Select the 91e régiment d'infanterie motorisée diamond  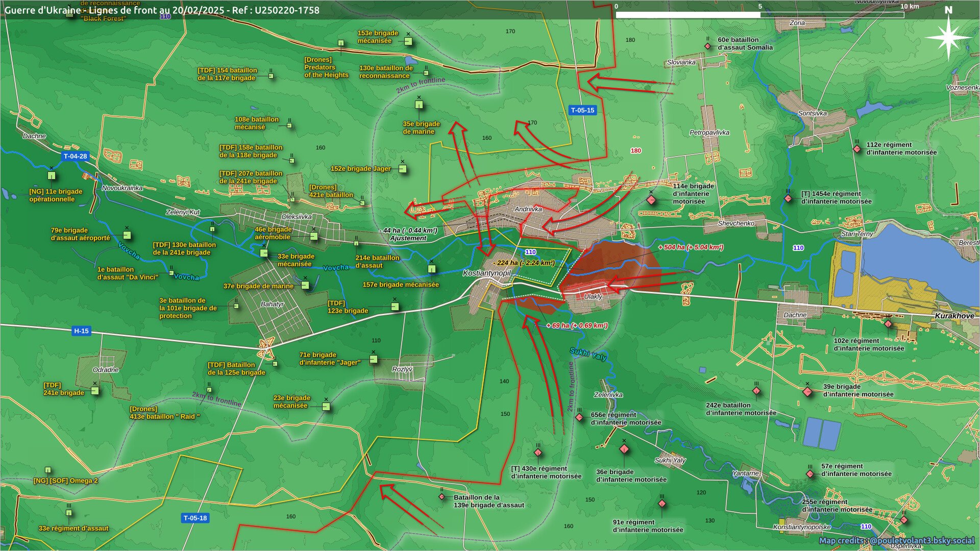[x=662, y=504]
